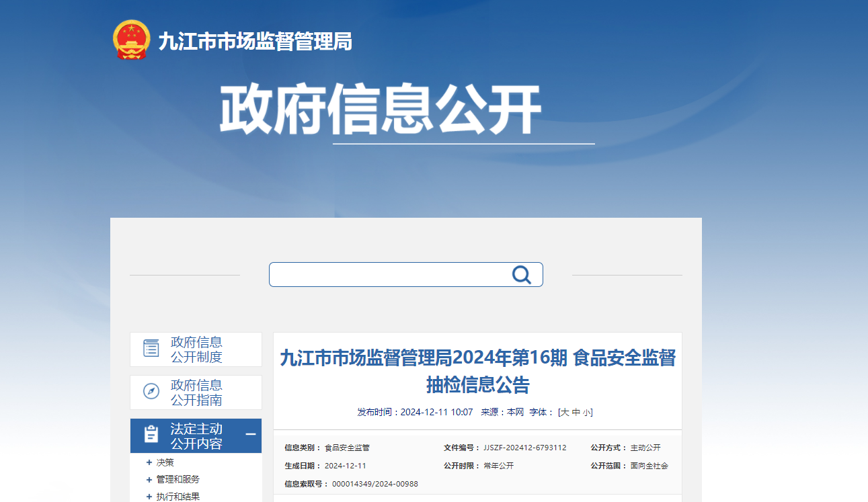Click the publish time 2024-12-11 10:07
868x502 pixels.
tap(437, 412)
